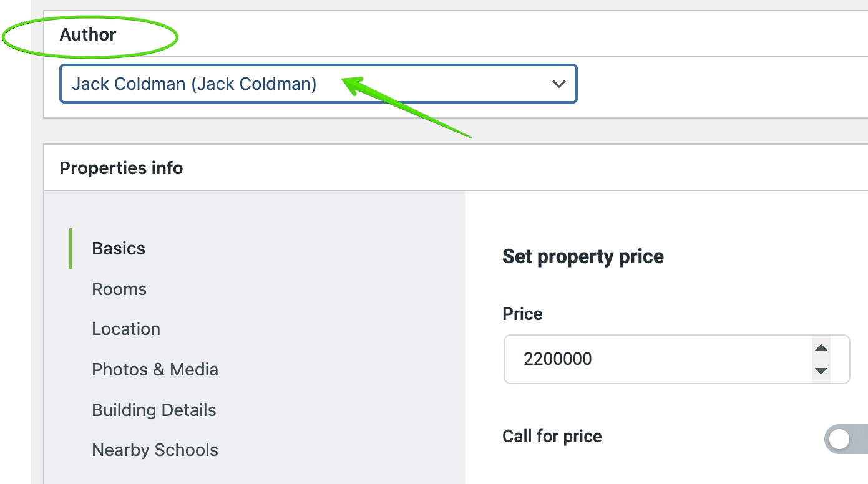Open the Building Details section
Viewport: 868px width, 484px height.
click(x=154, y=410)
